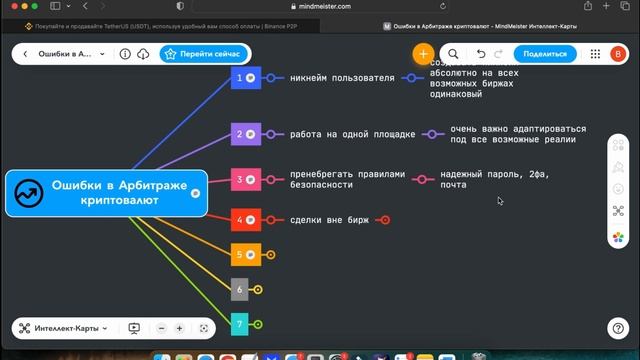Open the note icon on node 4
Screen dimensions: 640x360
(250, 220)
